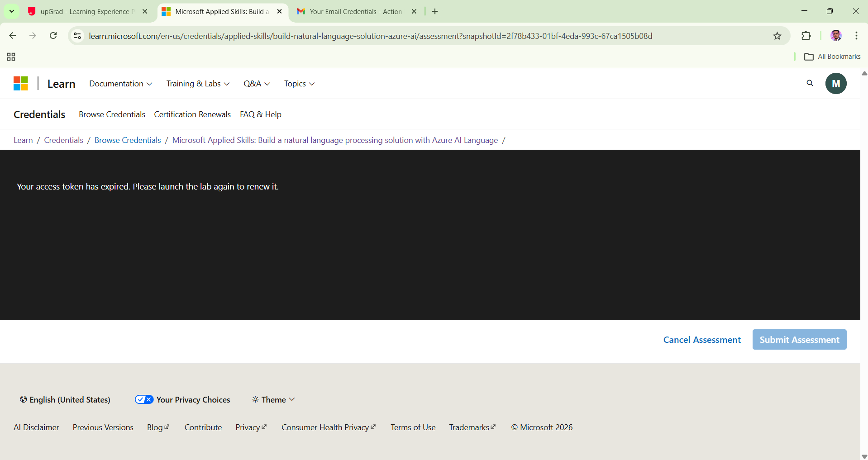Open the Theme selector dropdown
The image size is (868, 460).
point(273,399)
